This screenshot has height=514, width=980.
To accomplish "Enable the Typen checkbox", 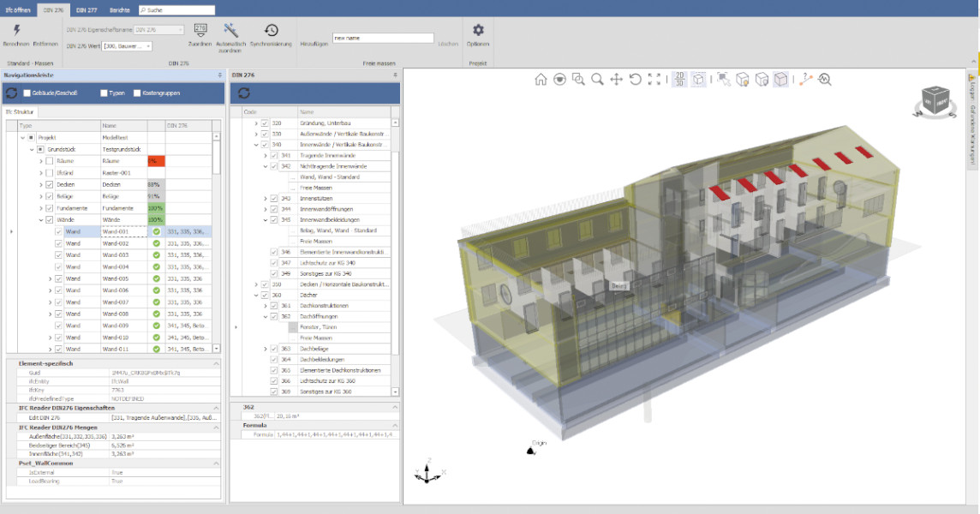I will click(104, 93).
